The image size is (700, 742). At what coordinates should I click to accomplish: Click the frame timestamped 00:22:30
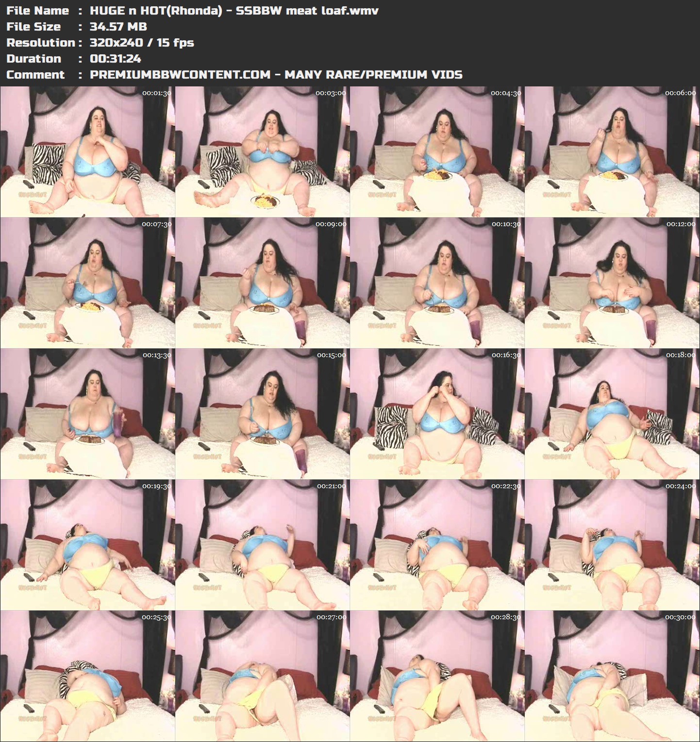coord(437,544)
